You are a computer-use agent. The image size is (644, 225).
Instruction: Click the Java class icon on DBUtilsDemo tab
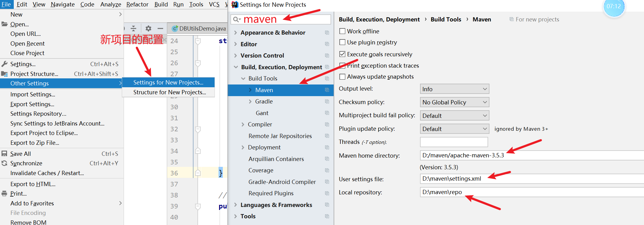(x=175, y=28)
